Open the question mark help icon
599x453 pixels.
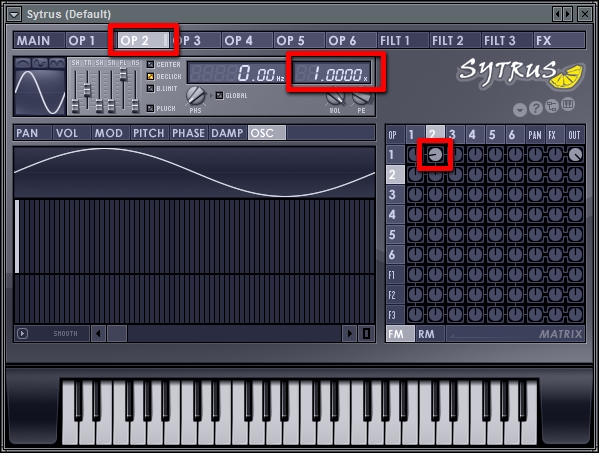tap(536, 108)
